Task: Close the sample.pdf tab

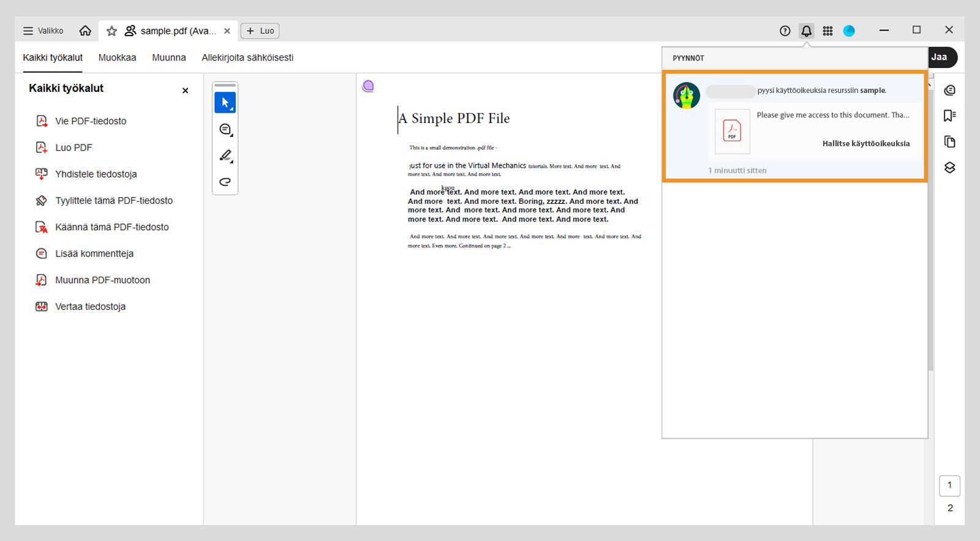Action: pyautogui.click(x=227, y=31)
